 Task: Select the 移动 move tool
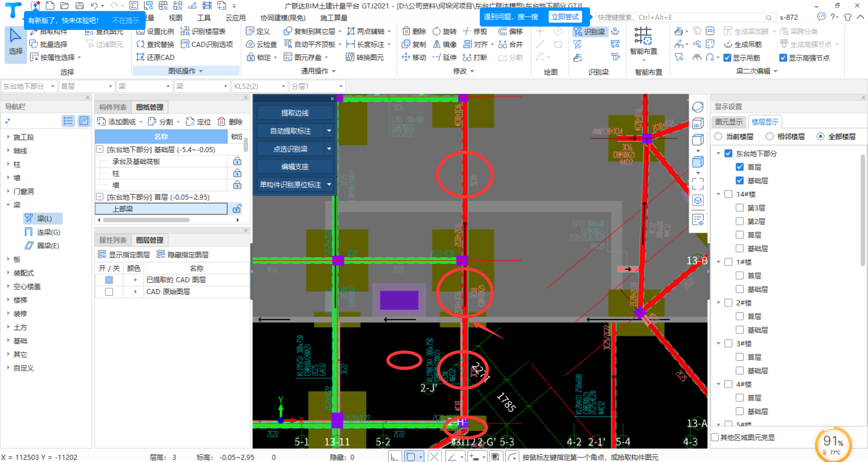pos(414,57)
